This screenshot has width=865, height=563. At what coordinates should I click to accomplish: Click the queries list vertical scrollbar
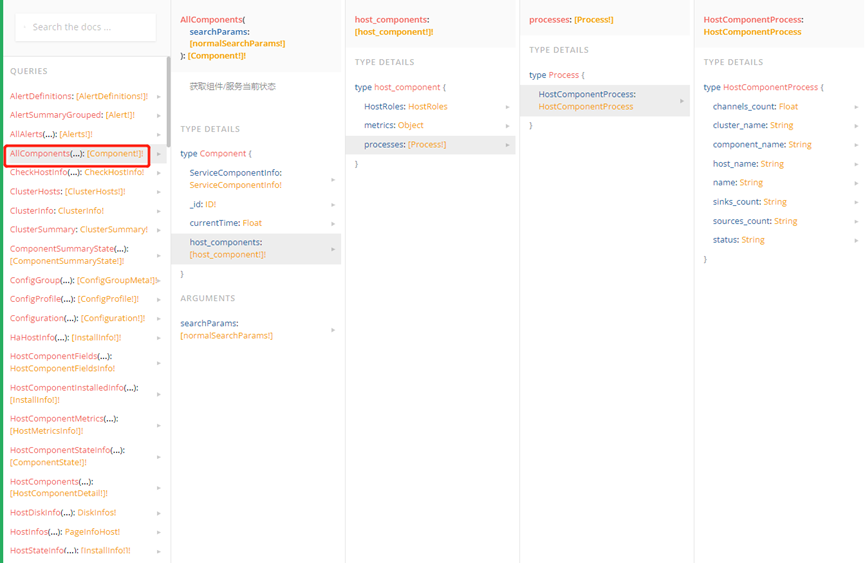coord(168,102)
